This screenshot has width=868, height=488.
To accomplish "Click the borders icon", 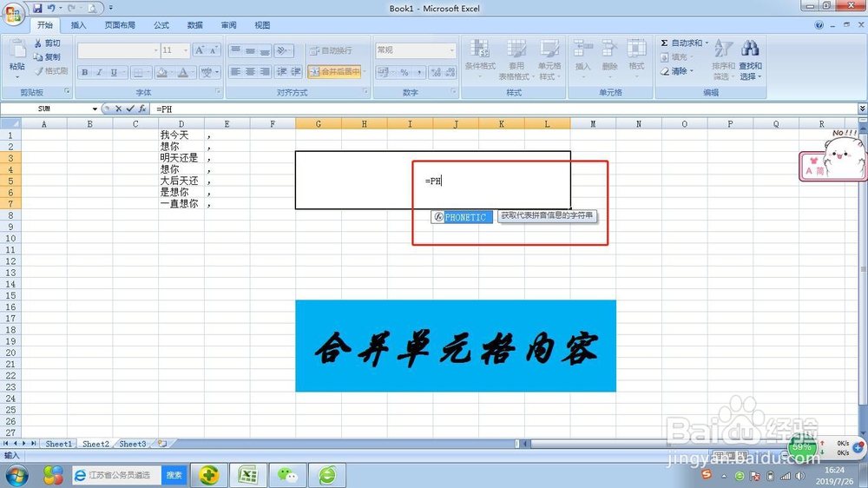I will (x=138, y=72).
